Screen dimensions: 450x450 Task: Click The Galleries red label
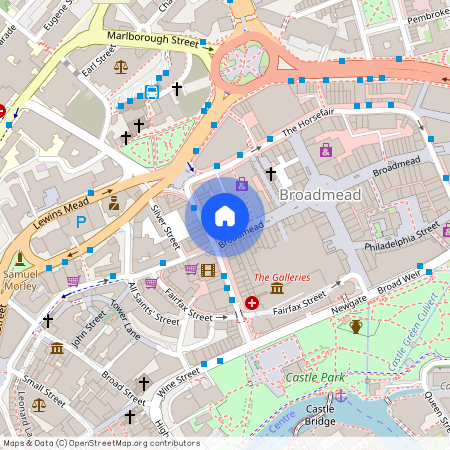coord(282,277)
